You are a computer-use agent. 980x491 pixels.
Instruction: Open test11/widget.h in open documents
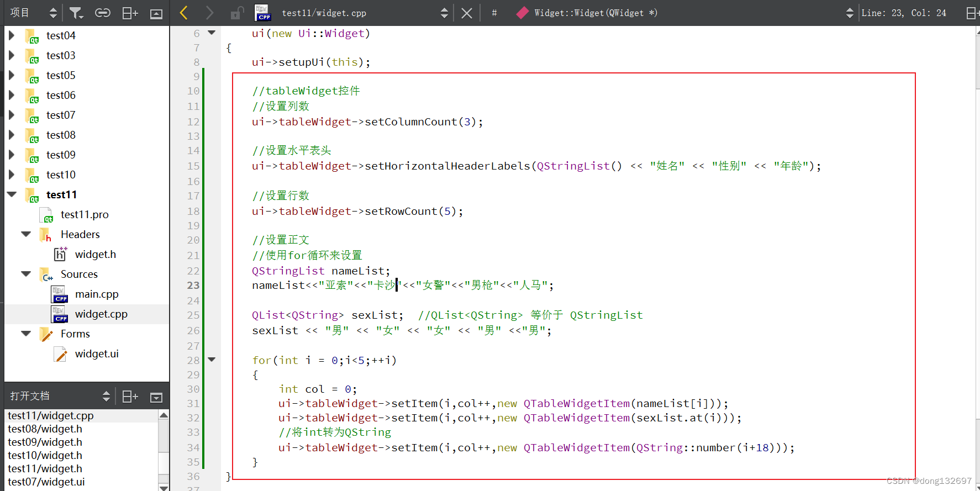[45, 468]
